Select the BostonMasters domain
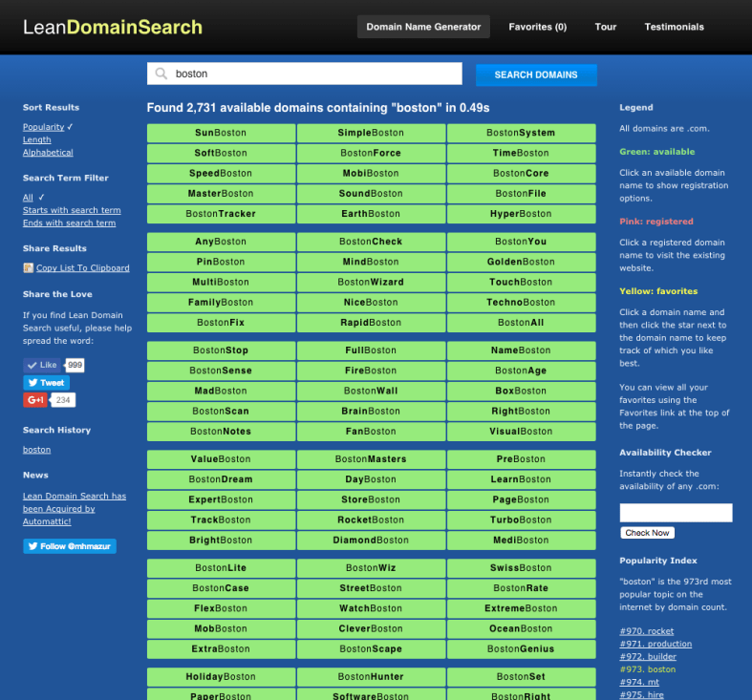The image size is (752, 700). point(371,459)
